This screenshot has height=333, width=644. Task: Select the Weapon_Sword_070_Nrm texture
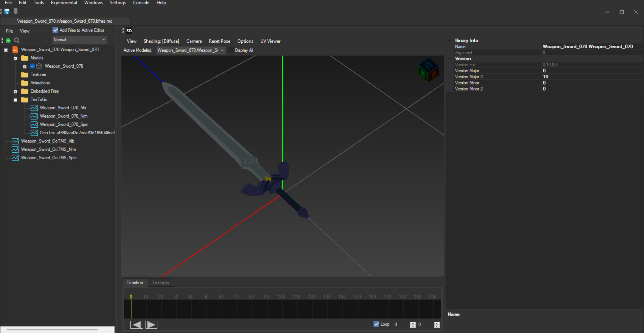tap(63, 116)
